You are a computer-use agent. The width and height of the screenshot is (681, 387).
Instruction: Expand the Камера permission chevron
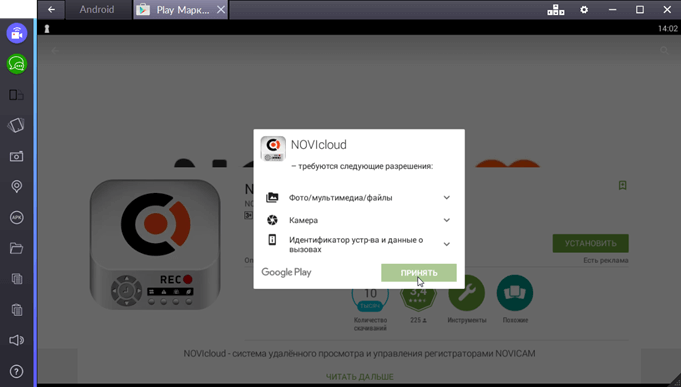[x=446, y=220]
